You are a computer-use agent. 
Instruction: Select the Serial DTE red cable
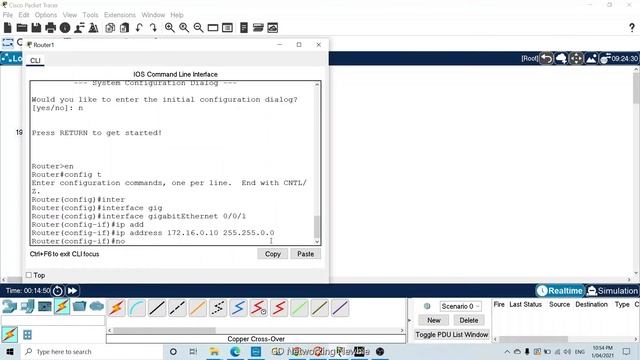click(279, 308)
